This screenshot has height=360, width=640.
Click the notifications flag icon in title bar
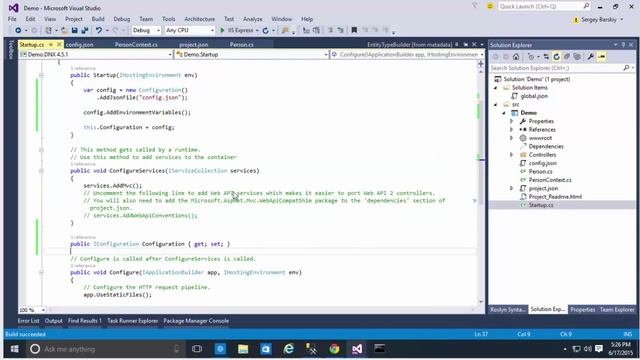(475, 6)
